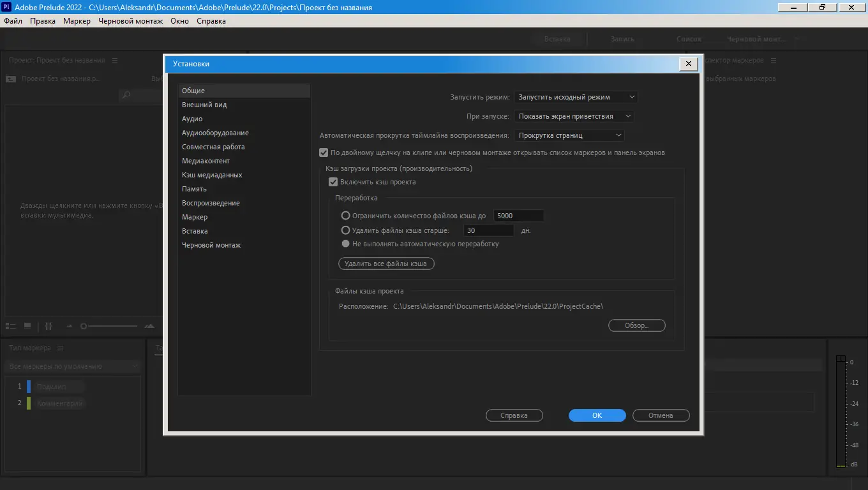
Task: Click the thumbnail zoom slider handle
Action: point(84,326)
